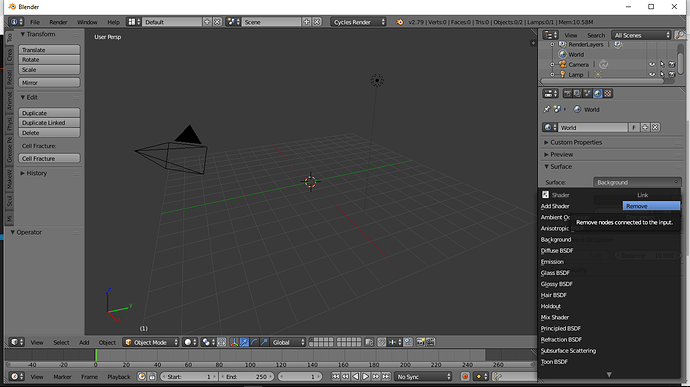Click the Mirror button in the Transform panel
690x387 pixels.
point(49,83)
